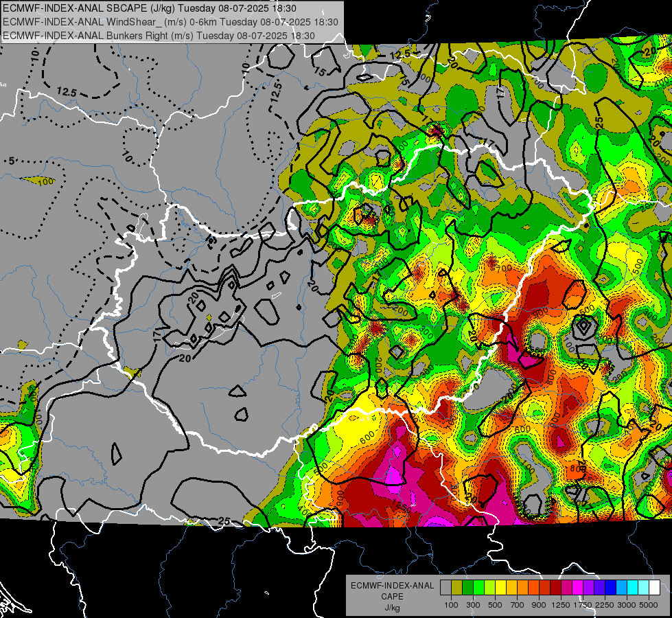
Task: Select the dark maroon-red legend swatch
Action: tap(556, 587)
